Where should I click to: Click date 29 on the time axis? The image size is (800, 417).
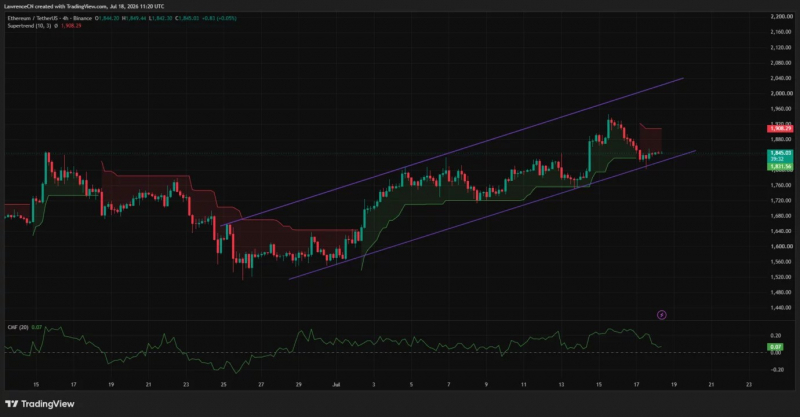tap(298, 384)
